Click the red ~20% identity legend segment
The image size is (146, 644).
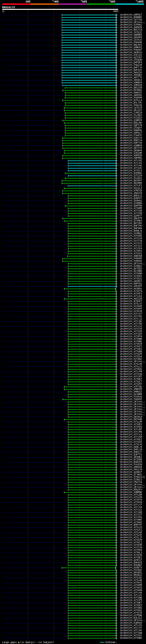(x=16, y=4)
